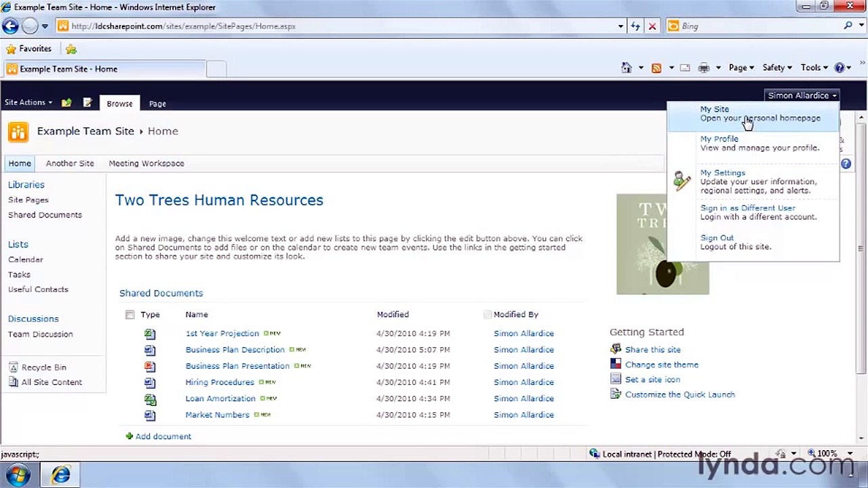This screenshot has height=488, width=868.
Task: Click the Add to Favorites bar icon
Action: (x=71, y=49)
